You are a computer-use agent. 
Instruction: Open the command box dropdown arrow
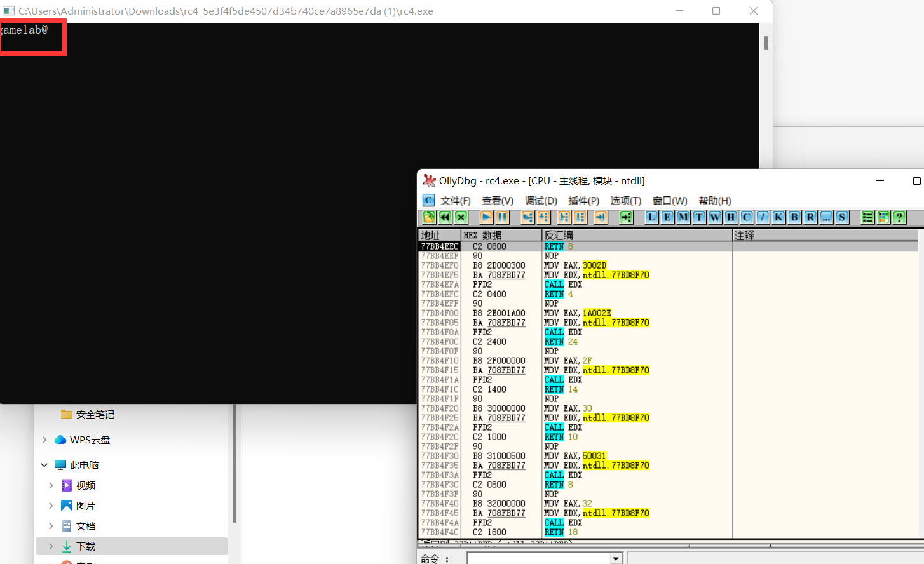click(x=616, y=559)
